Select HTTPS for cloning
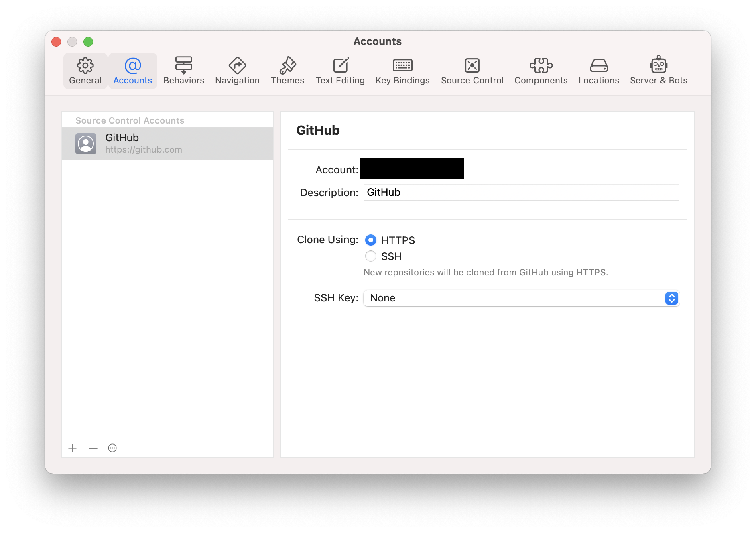This screenshot has width=756, height=533. click(x=371, y=240)
